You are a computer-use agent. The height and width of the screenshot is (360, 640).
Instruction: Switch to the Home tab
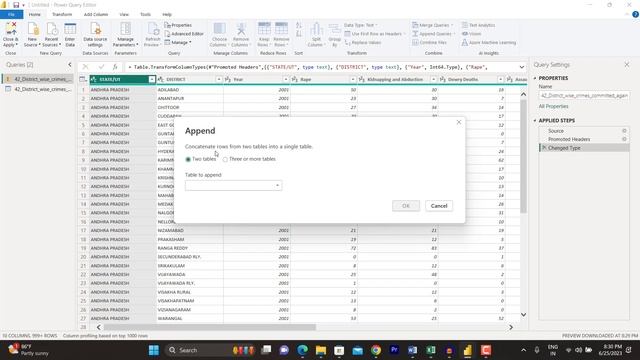pos(35,14)
